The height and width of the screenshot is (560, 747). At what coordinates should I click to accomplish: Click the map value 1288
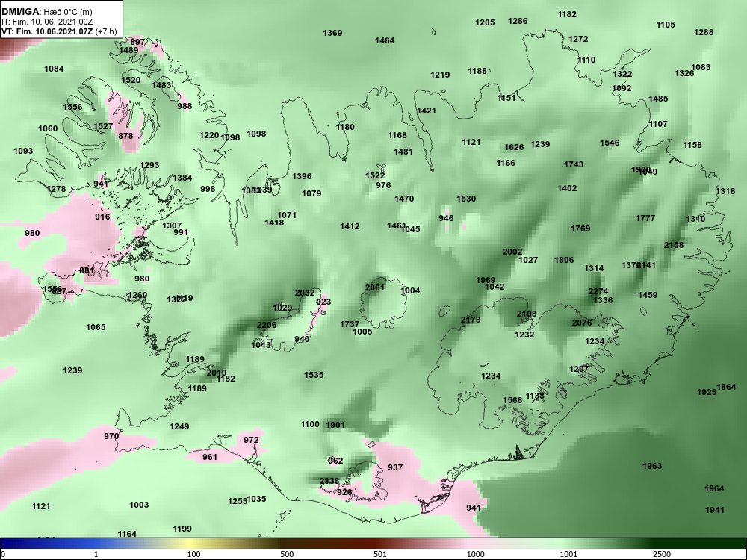704,32
